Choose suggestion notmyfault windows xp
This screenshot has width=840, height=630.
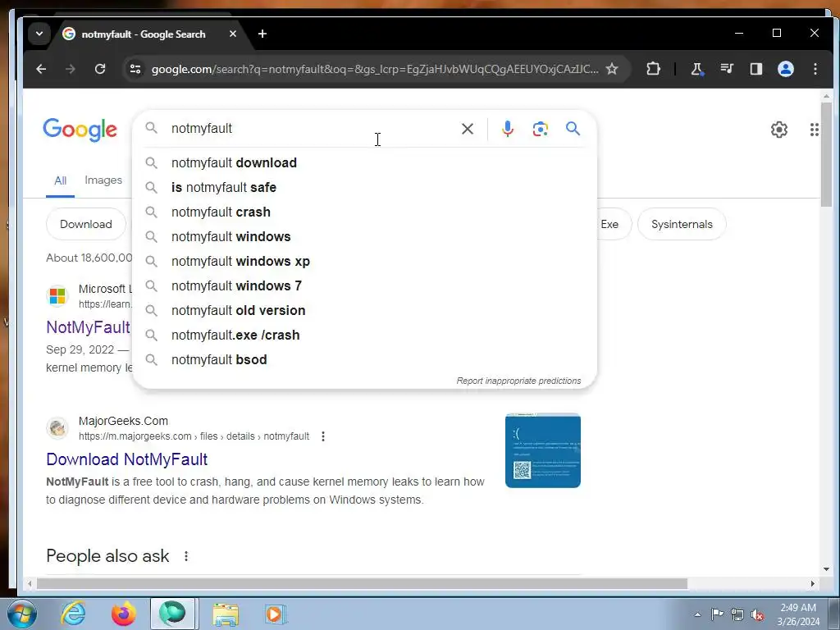pos(364,262)
